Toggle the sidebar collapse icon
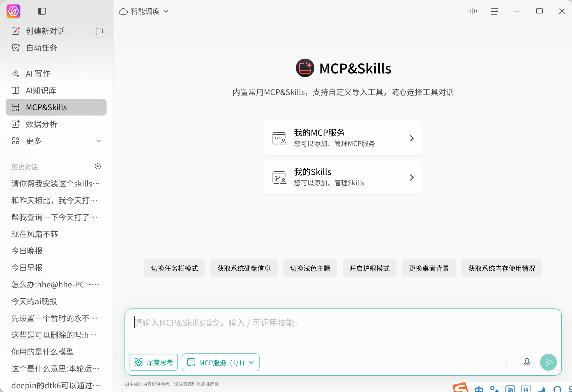The width and height of the screenshot is (572, 392). click(42, 11)
